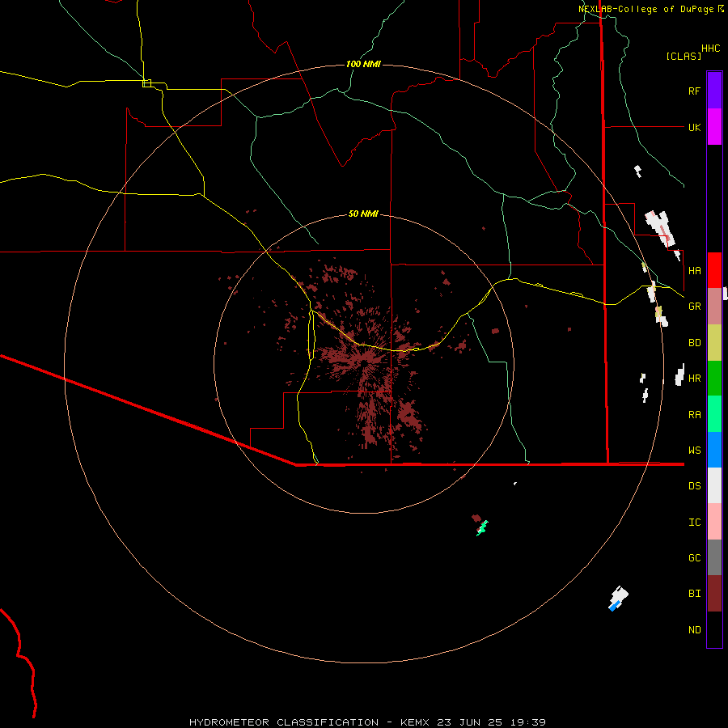Click the [CLAS] units label
The height and width of the screenshot is (728, 728).
(684, 56)
